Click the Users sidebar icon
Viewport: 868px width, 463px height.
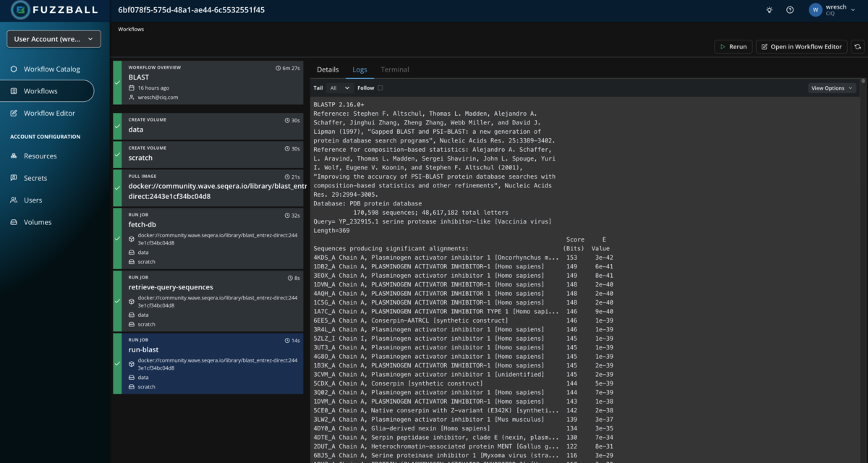14,200
